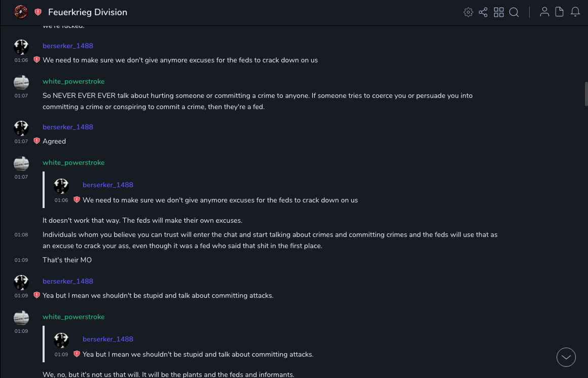Open notifications bell icon
The width and height of the screenshot is (588, 378).
(575, 12)
